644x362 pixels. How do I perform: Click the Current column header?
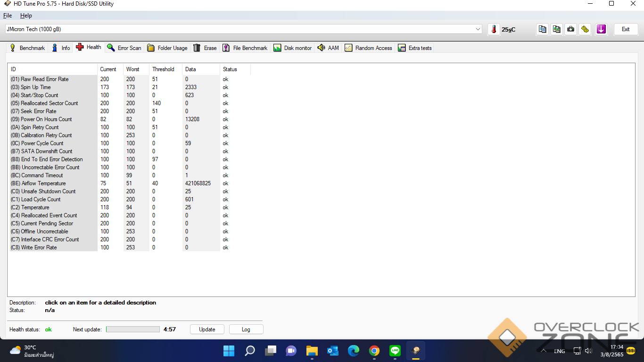(x=110, y=69)
